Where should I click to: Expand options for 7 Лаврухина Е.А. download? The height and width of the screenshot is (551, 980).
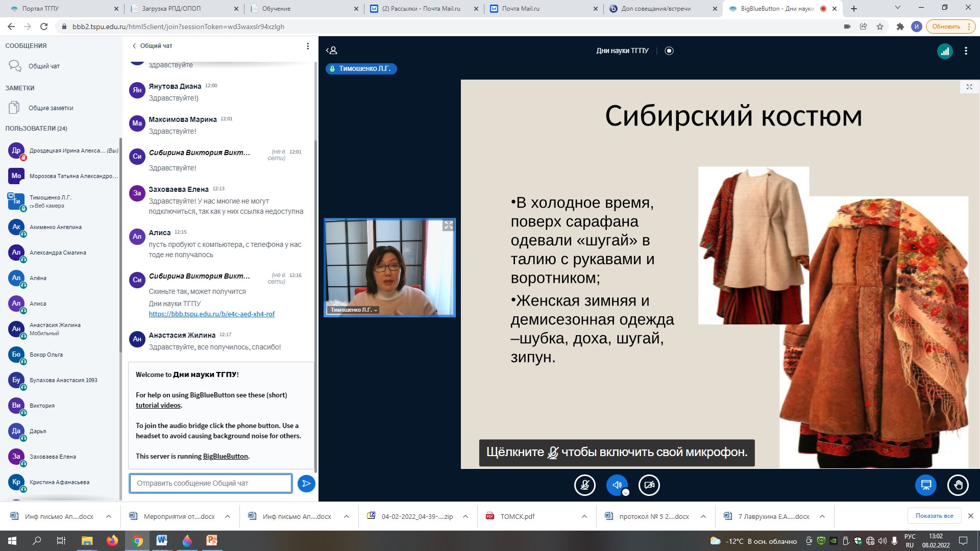pos(822,516)
